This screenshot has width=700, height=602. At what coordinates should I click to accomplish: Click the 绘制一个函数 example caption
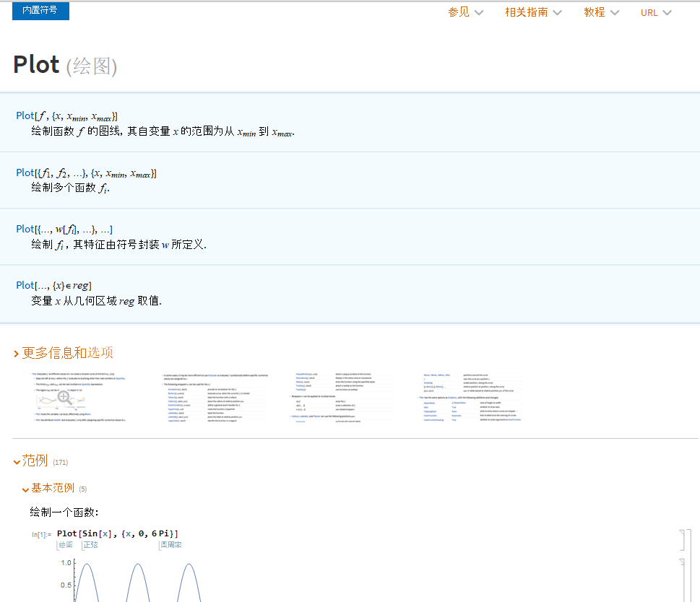(64, 512)
